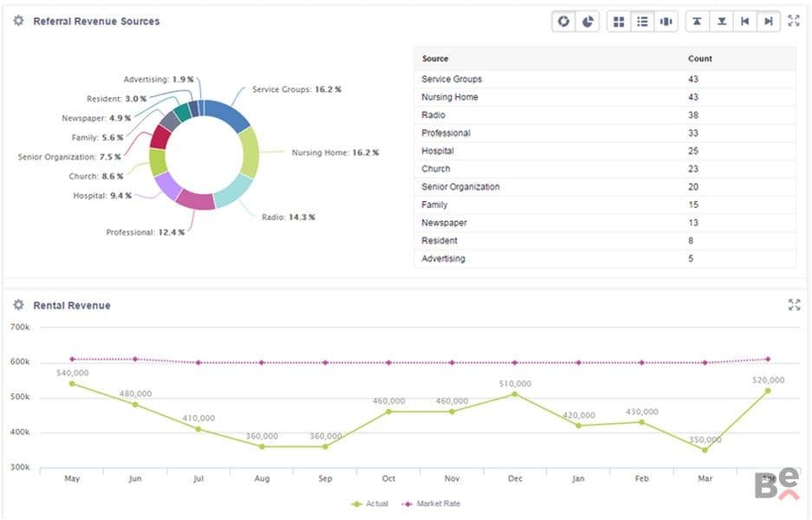The image size is (812, 520).
Task: Open Referral Revenue Sources settings gear
Action: [19, 21]
